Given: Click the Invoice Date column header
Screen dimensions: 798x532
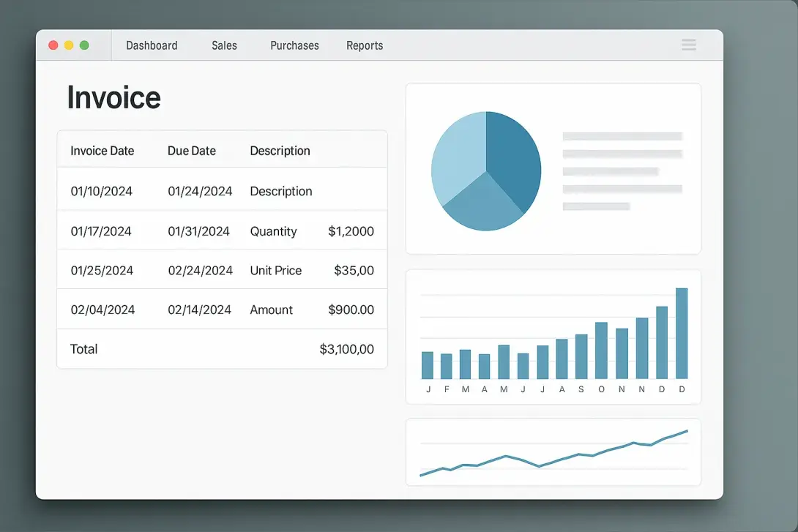Looking at the screenshot, I should 102,151.
